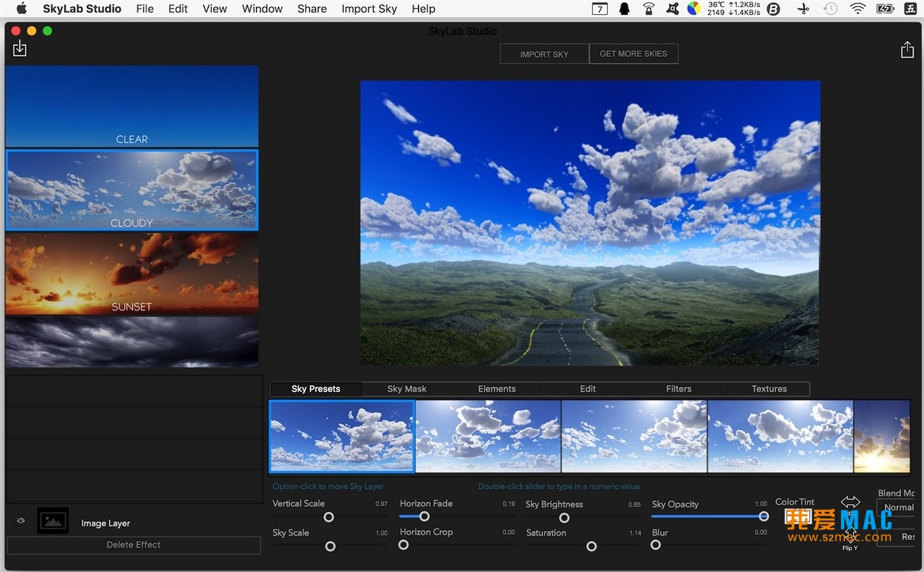This screenshot has width=924, height=572.
Task: Click the Saturation value 1.14
Action: (x=635, y=532)
